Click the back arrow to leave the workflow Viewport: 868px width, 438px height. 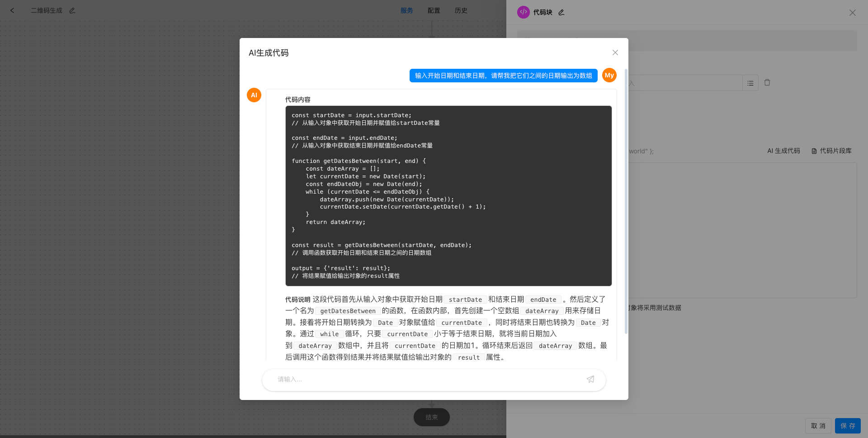tap(12, 10)
